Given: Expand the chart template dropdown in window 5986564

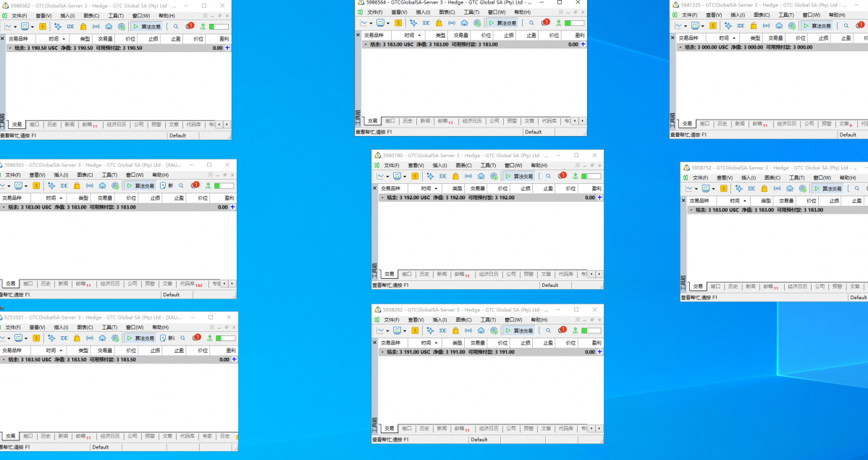Looking at the screenshot, I should click(388, 23).
